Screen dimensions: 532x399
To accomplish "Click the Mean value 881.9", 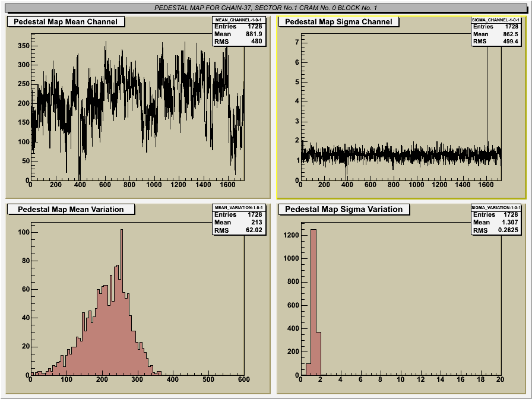I will click(254, 34).
